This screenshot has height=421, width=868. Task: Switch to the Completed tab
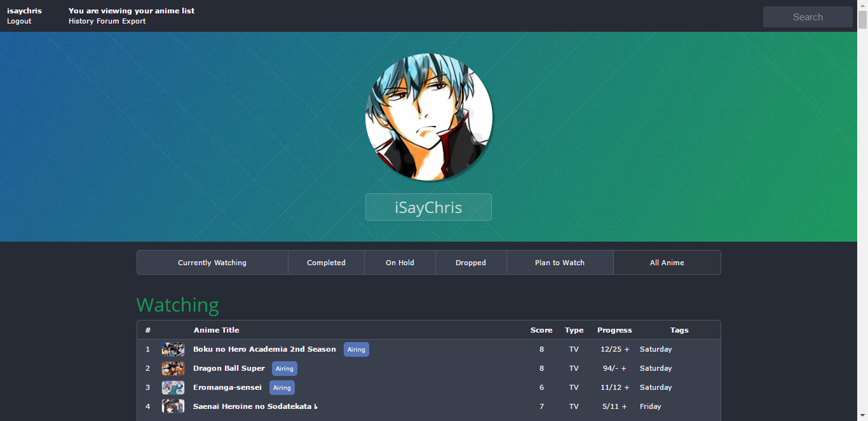click(326, 263)
